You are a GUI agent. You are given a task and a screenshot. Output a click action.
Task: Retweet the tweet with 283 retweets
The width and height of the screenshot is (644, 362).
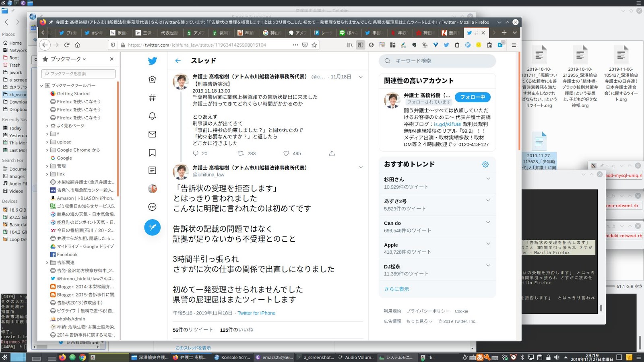241,153
